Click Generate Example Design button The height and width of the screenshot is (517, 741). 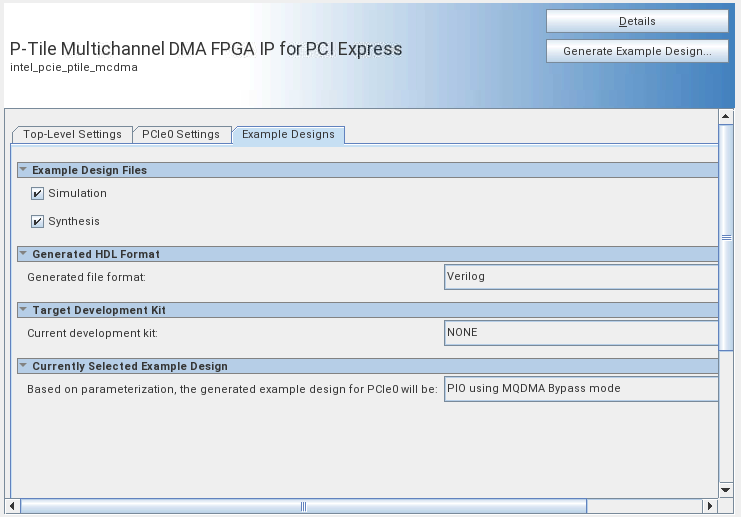tap(637, 51)
